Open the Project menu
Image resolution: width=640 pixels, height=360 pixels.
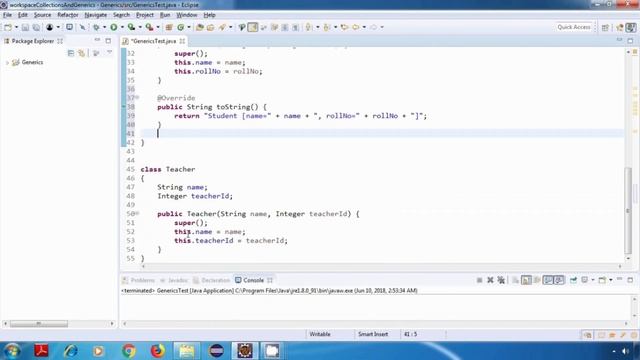[x=145, y=15]
